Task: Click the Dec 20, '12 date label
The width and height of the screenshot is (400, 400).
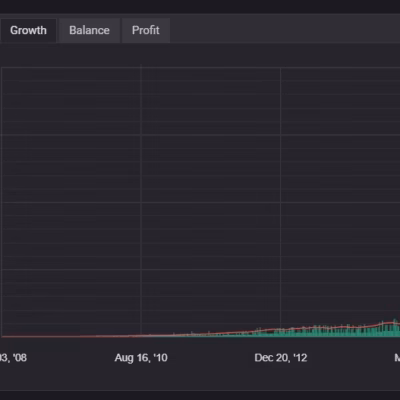Action: coord(281,358)
